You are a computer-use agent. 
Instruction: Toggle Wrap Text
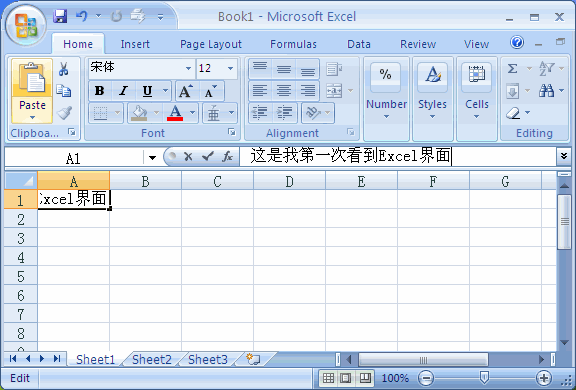334,69
